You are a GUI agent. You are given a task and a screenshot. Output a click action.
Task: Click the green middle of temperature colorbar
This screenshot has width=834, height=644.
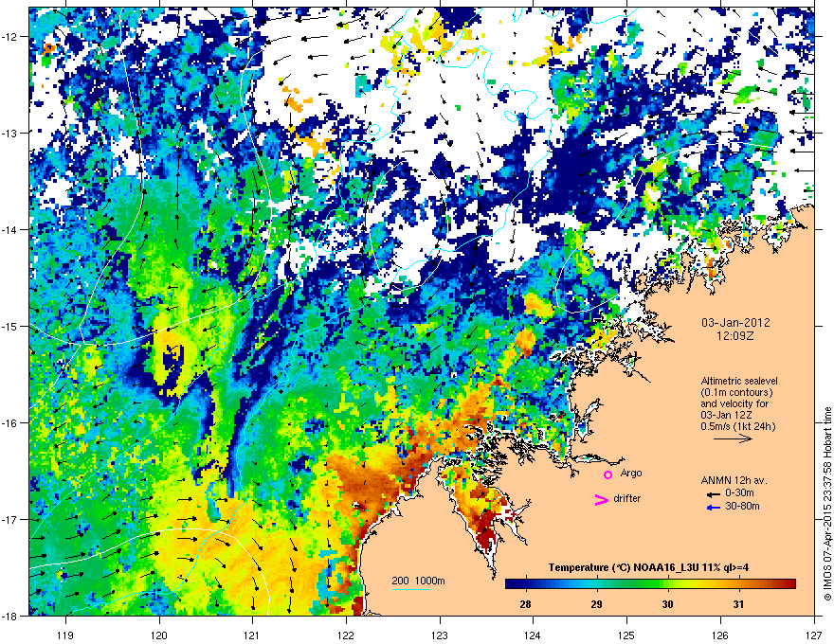650,584
